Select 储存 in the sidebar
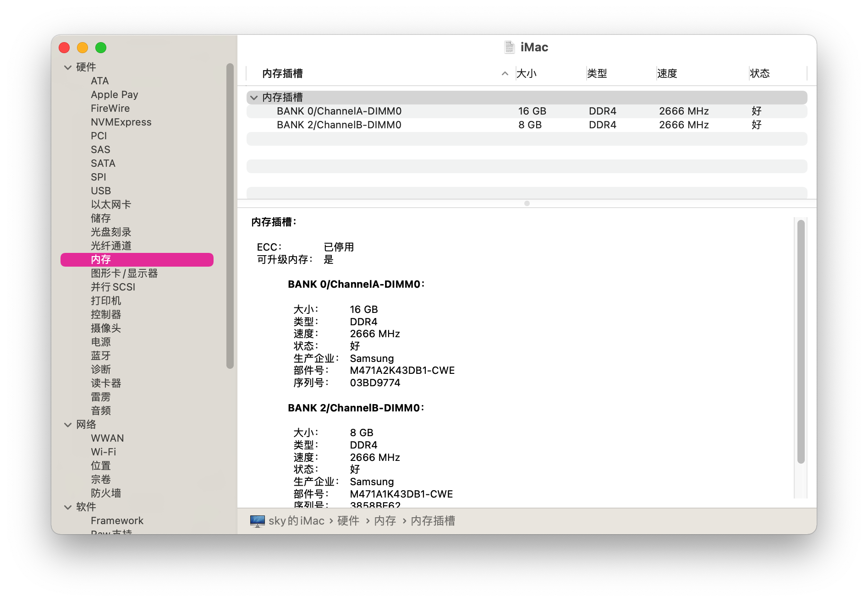 tap(101, 219)
